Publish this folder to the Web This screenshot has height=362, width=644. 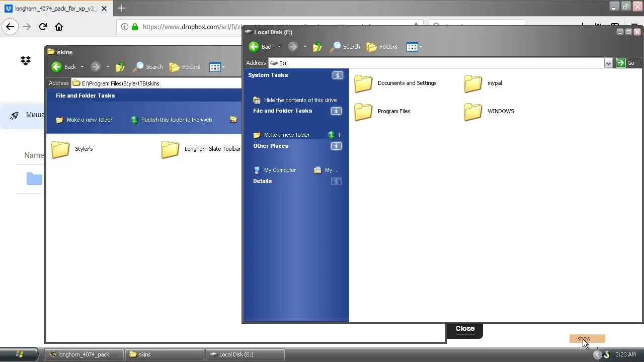171,120
